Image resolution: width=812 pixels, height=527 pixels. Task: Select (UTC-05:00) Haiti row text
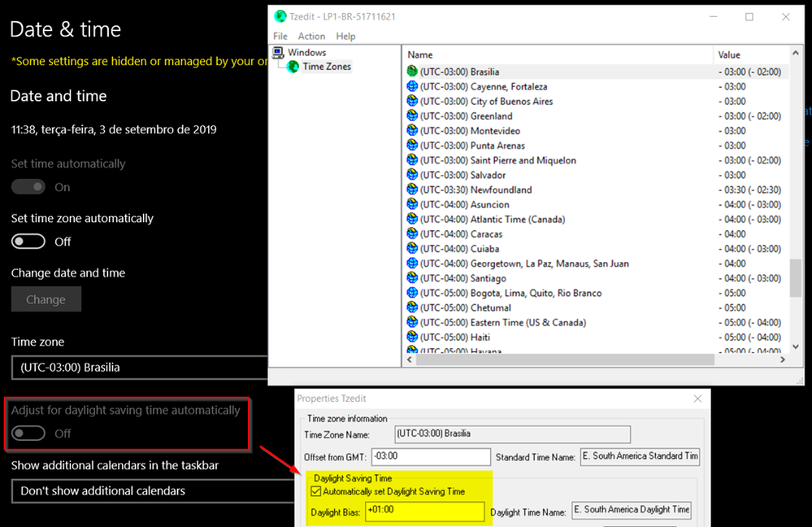(x=454, y=338)
